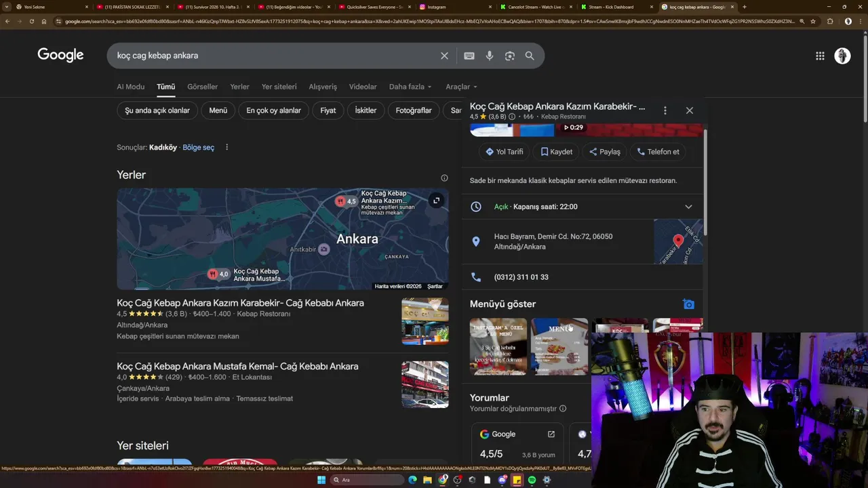Click the magnifier search button in search bar
Image resolution: width=868 pixels, height=488 pixels.
pos(530,56)
